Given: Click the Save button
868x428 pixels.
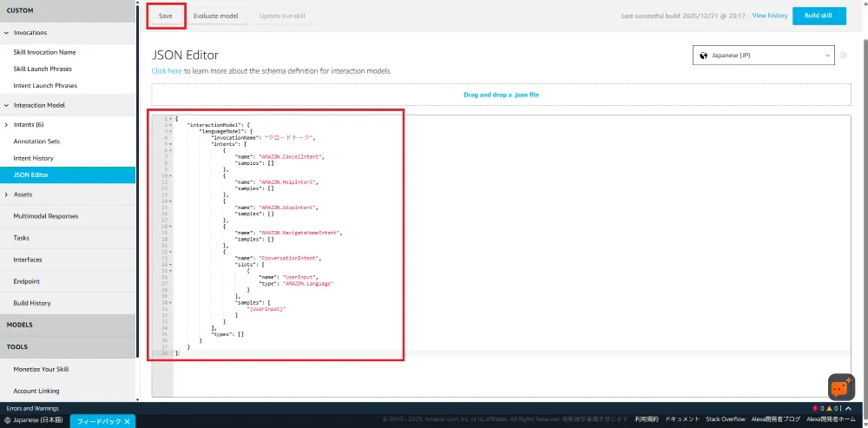Looking at the screenshot, I should (166, 16).
